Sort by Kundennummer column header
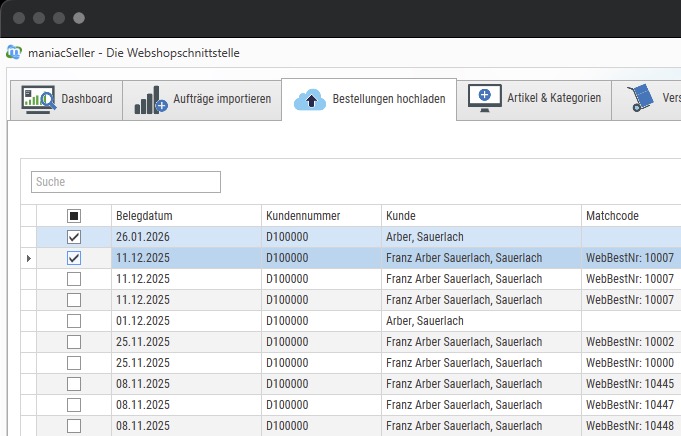 pyautogui.click(x=320, y=216)
